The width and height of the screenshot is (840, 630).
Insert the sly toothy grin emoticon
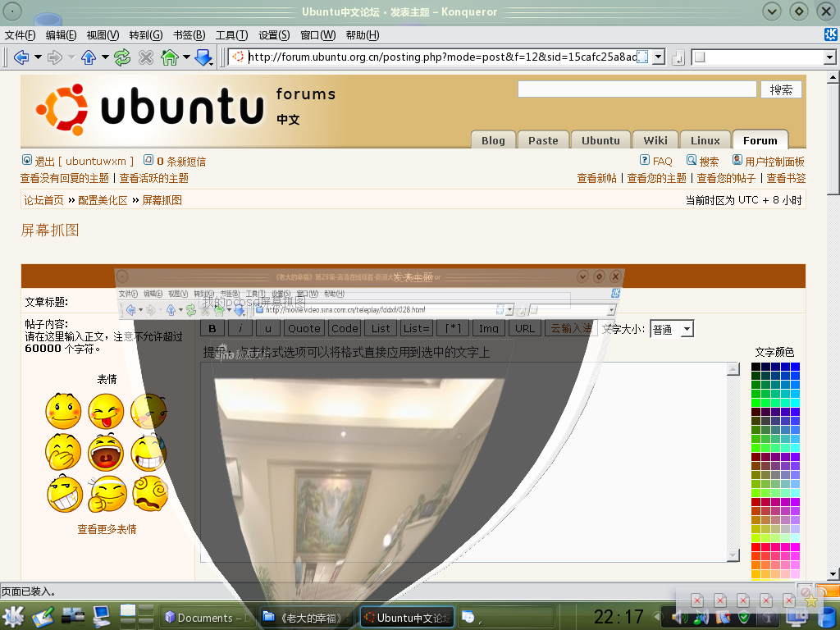pos(65,493)
